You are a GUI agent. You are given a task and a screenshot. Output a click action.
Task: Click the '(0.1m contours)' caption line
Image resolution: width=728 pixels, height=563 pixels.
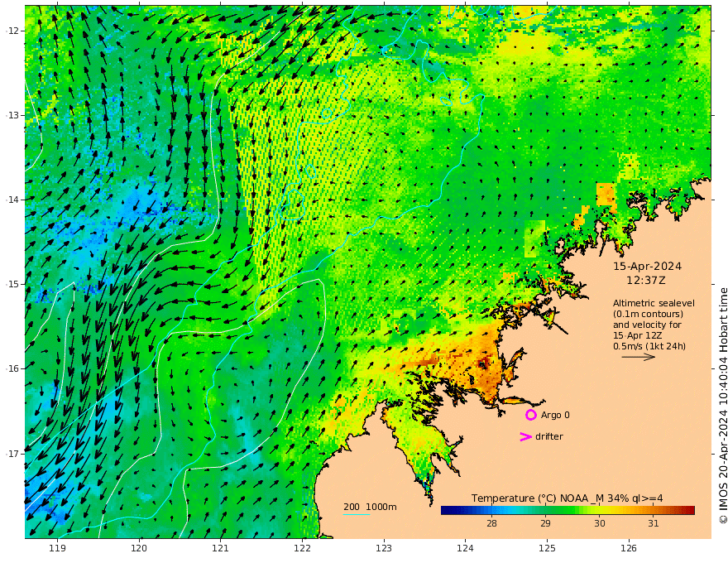(x=648, y=314)
